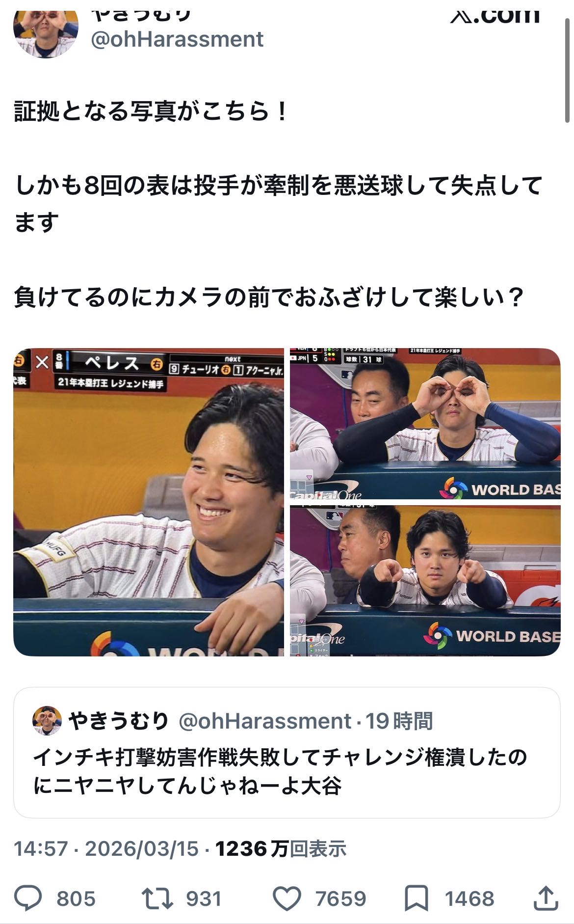Tap the 14:57 · 2026/03/15 timestamp
This screenshot has height=924, width=574.
point(106,849)
